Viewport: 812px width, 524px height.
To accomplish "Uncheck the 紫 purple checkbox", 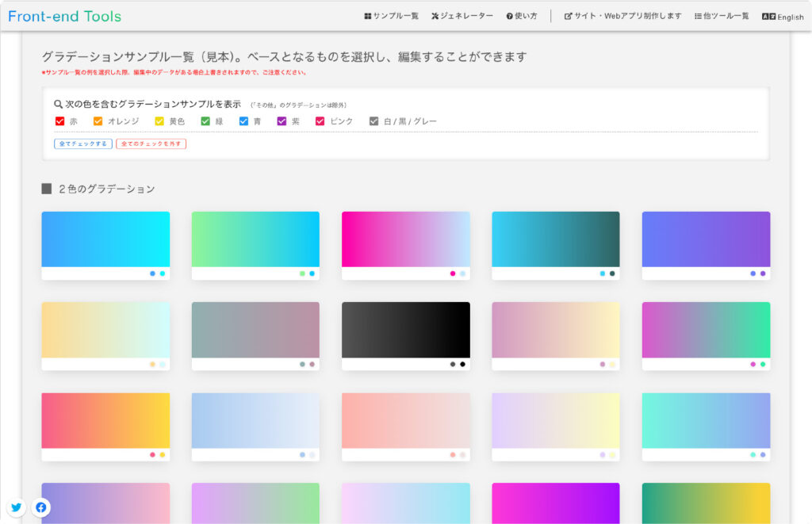I will (282, 121).
